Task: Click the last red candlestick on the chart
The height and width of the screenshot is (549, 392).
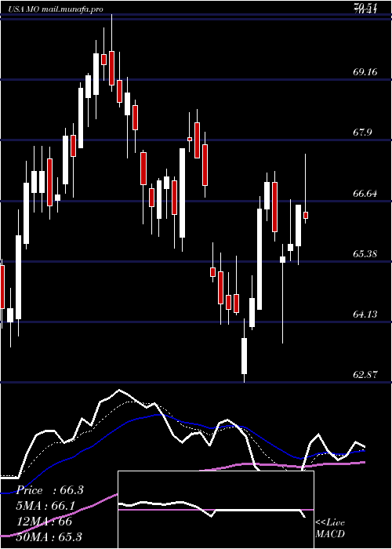Action: (x=306, y=216)
